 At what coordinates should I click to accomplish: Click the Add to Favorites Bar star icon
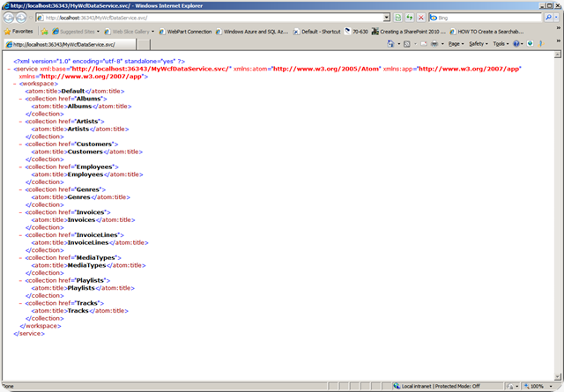(x=45, y=32)
